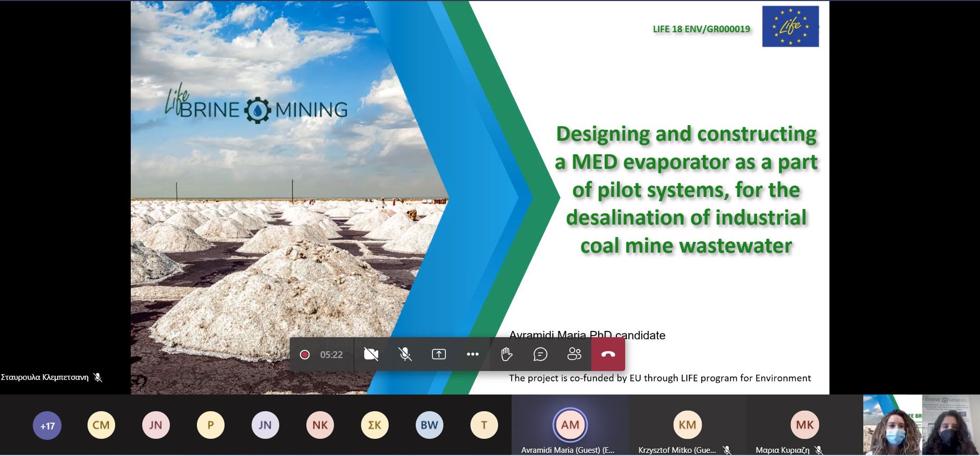Unmute the microphone in meeting toolbar
Image resolution: width=980 pixels, height=456 pixels.
pyautogui.click(x=405, y=354)
